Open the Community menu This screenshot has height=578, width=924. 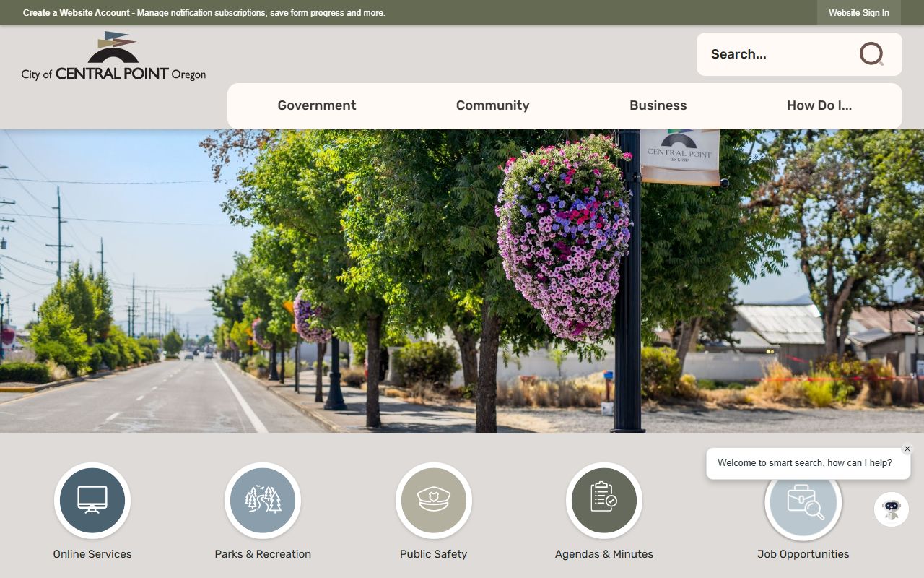pyautogui.click(x=492, y=105)
